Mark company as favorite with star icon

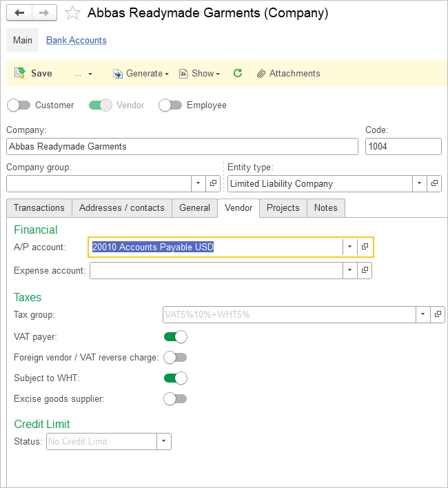(x=72, y=13)
